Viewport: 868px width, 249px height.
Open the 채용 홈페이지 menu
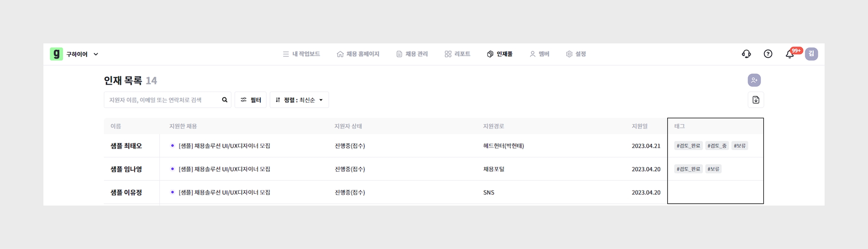coord(358,54)
